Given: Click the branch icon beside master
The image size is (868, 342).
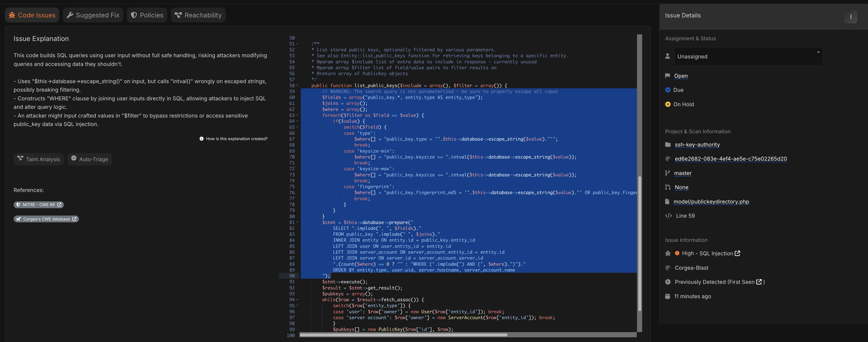Looking at the screenshot, I should (x=668, y=173).
